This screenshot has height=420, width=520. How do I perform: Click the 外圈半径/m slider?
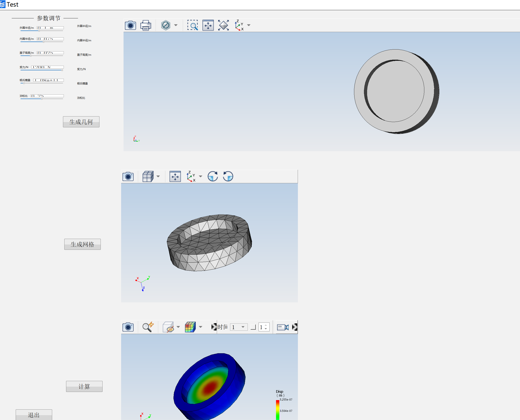coord(42,31)
